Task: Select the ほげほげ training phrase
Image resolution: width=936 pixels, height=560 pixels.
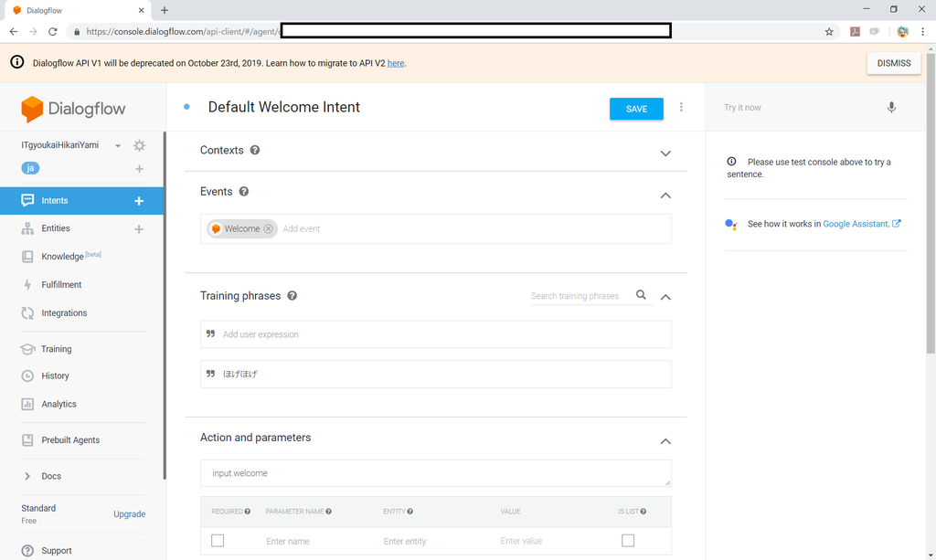Action: (x=436, y=374)
